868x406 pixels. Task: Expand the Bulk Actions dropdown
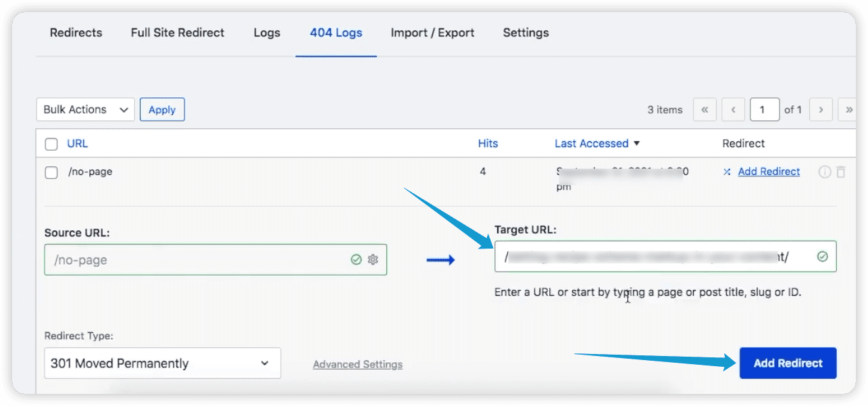[x=86, y=109]
